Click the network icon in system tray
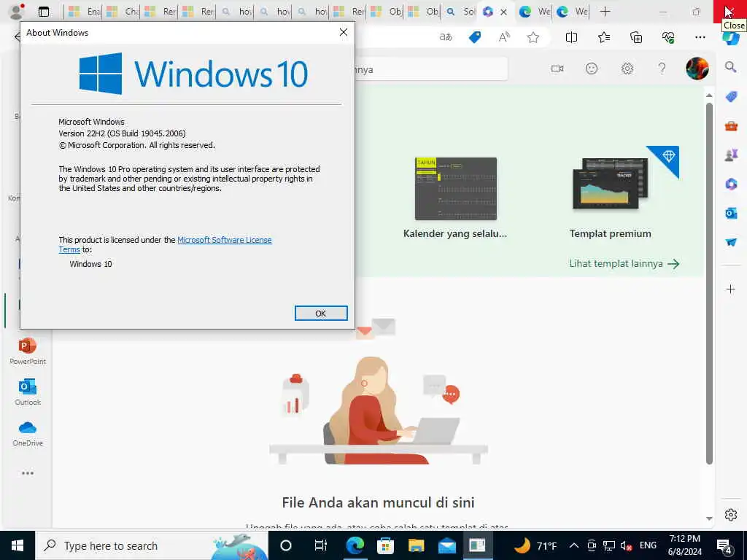The height and width of the screenshot is (560, 747). (x=609, y=545)
